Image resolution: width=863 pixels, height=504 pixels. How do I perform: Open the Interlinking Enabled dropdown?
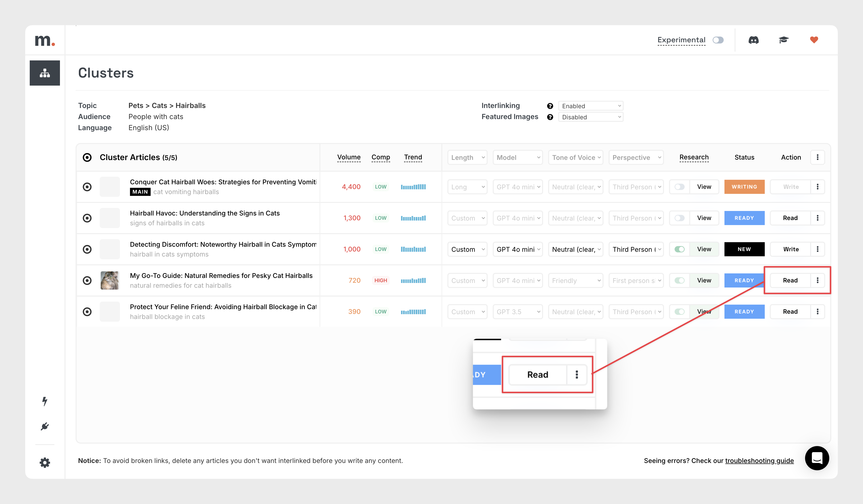point(590,106)
